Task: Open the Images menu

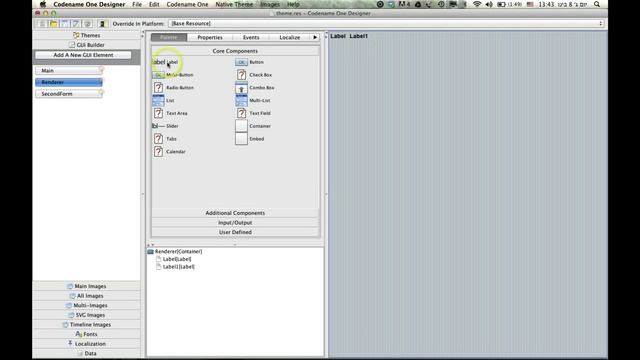Action: (270, 4)
